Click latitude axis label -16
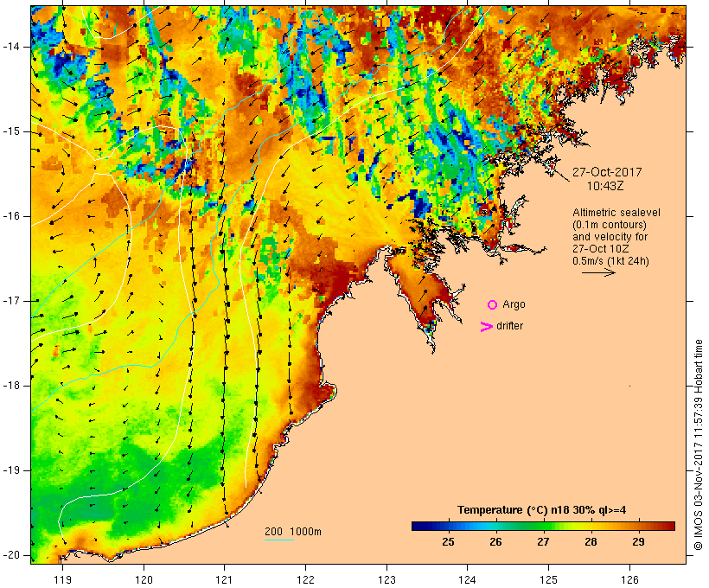Screen dimensions: 709x588 (10, 216)
